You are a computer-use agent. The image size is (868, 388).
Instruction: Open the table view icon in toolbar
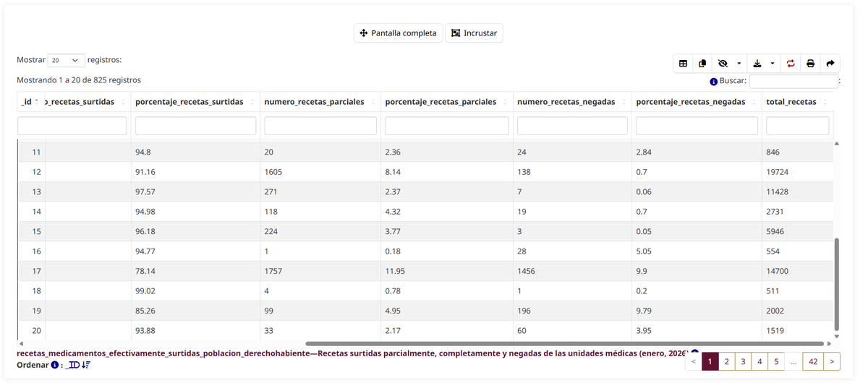[x=683, y=64]
